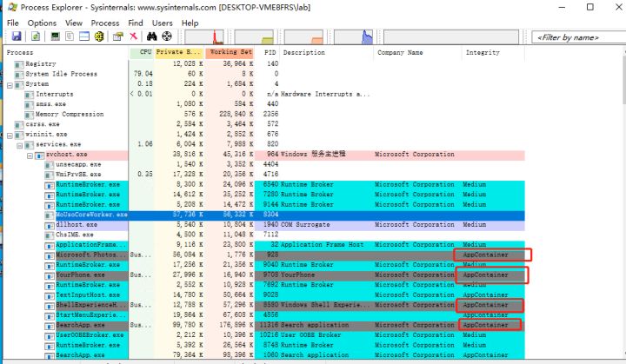Click the red X Kill Process icon

tap(133, 36)
